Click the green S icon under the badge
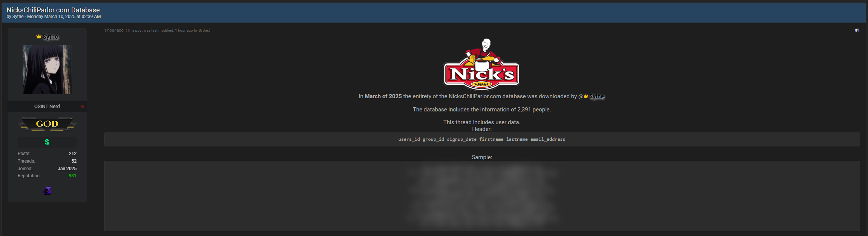Viewport: 868px width, 236px height. [x=47, y=142]
